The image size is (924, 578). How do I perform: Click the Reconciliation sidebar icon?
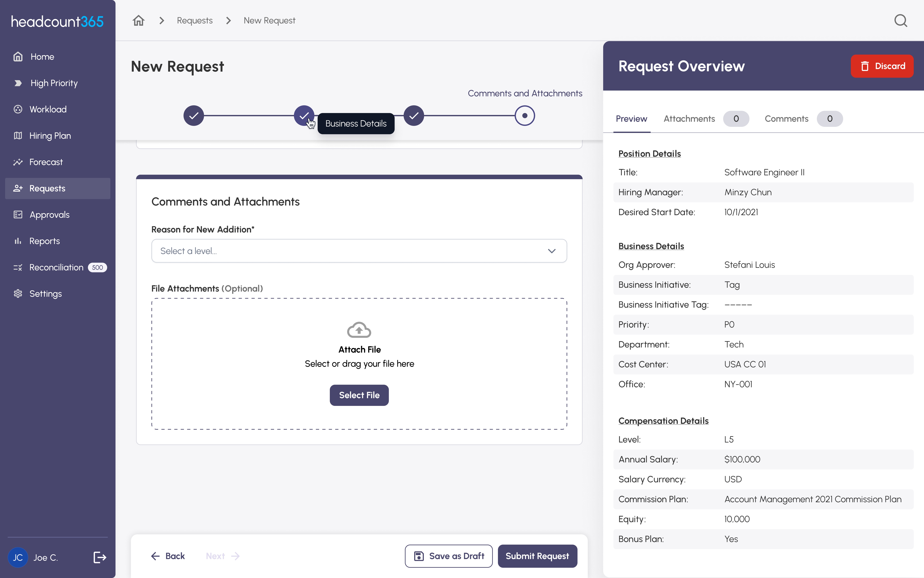pos(18,268)
